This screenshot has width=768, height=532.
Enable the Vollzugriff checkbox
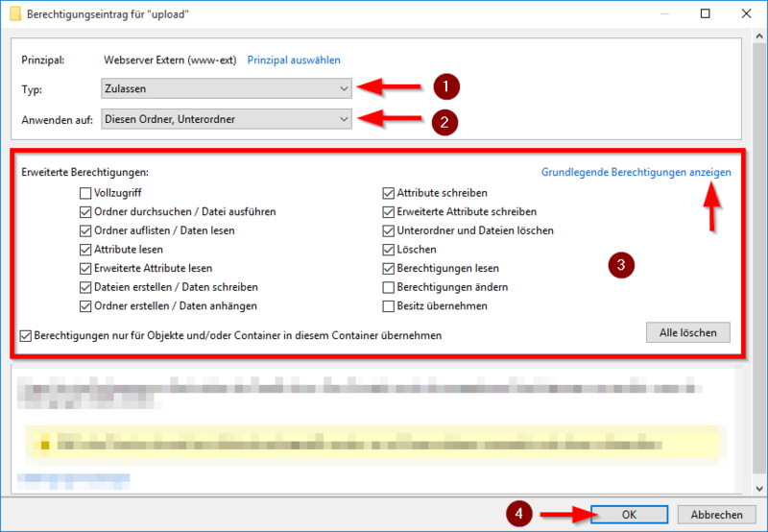click(x=86, y=193)
